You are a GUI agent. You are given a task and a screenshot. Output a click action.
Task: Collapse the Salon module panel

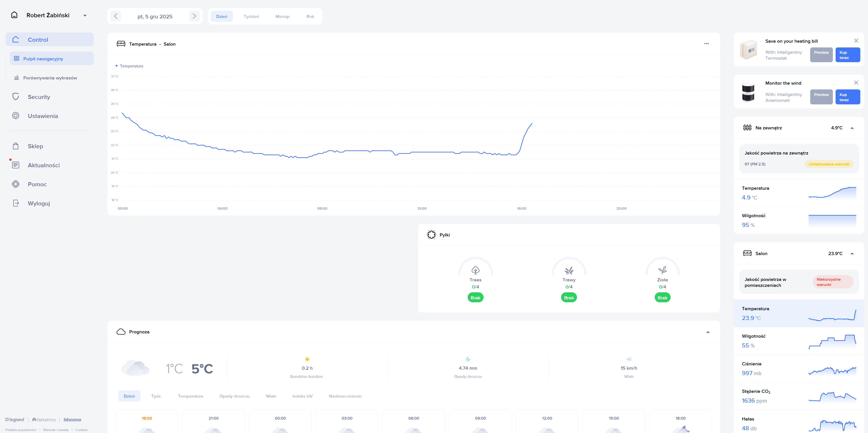tap(852, 254)
